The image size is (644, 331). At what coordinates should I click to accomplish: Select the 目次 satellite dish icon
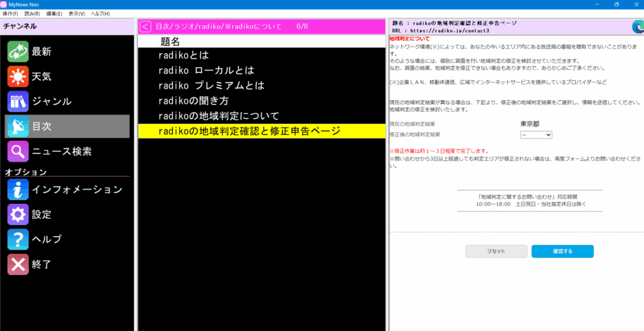[18, 126]
